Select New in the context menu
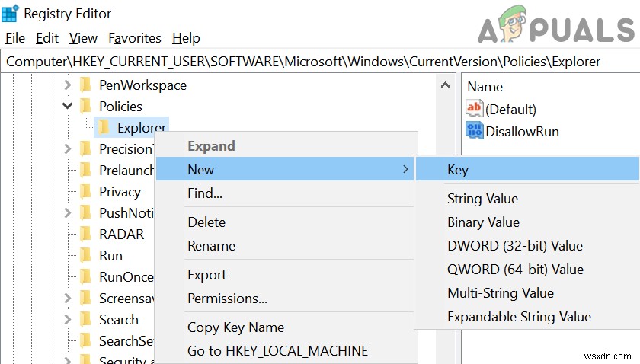Viewport: 640px width, 364px height. (285, 169)
